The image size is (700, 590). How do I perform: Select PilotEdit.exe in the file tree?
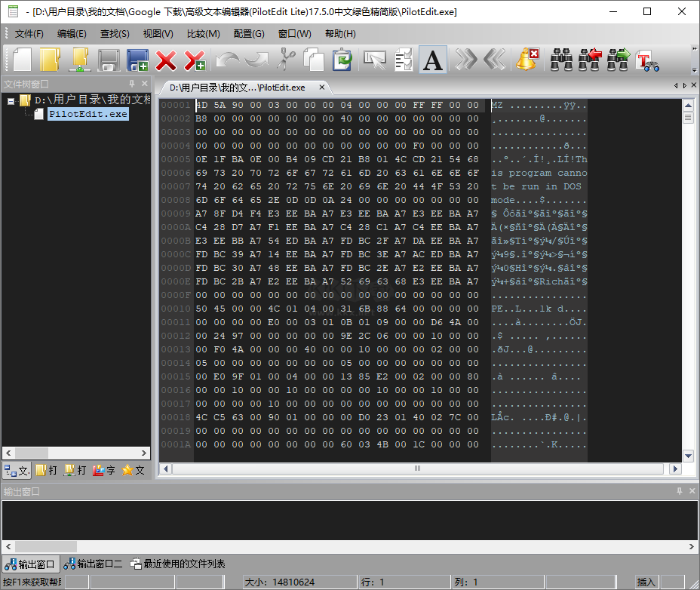pyautogui.click(x=88, y=115)
